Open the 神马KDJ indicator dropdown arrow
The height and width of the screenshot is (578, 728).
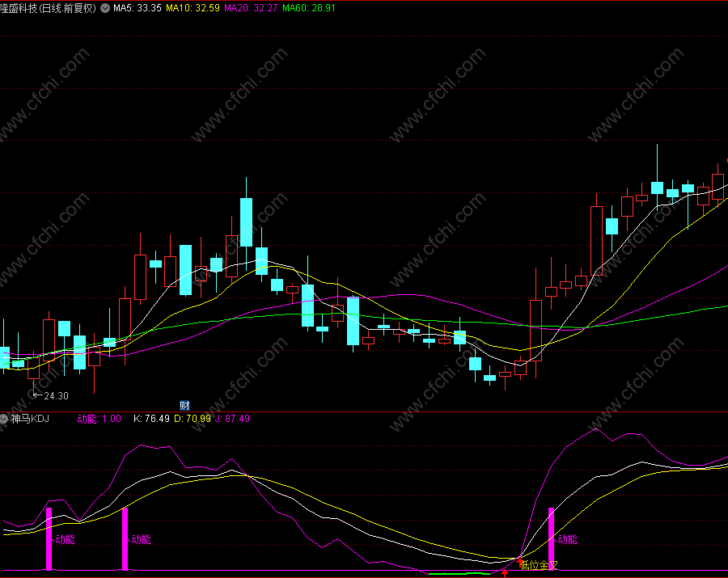pos(3,419)
